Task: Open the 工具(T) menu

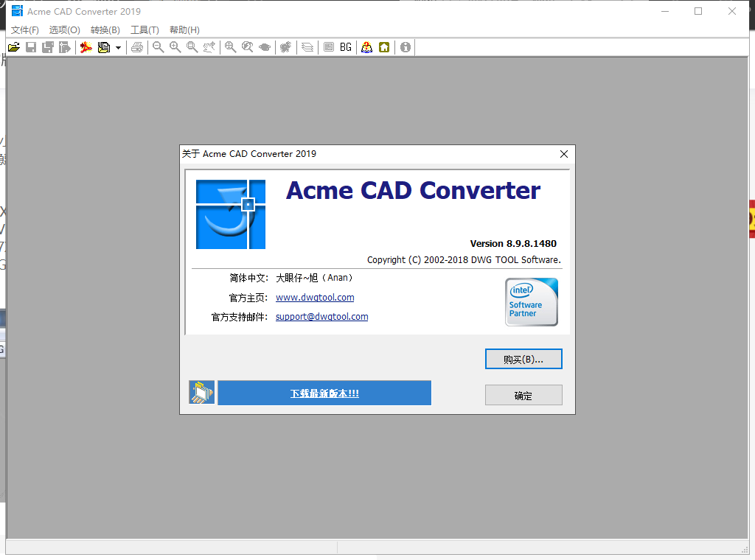Action: pyautogui.click(x=145, y=29)
